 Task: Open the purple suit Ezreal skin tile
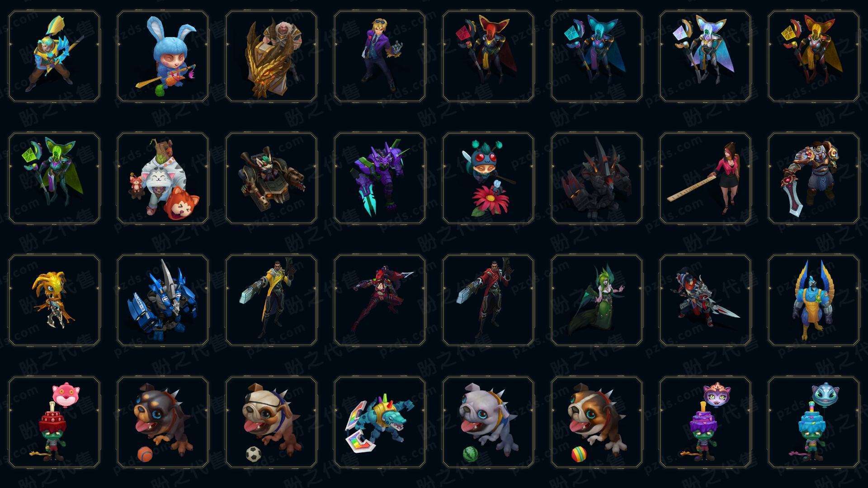coord(380,56)
